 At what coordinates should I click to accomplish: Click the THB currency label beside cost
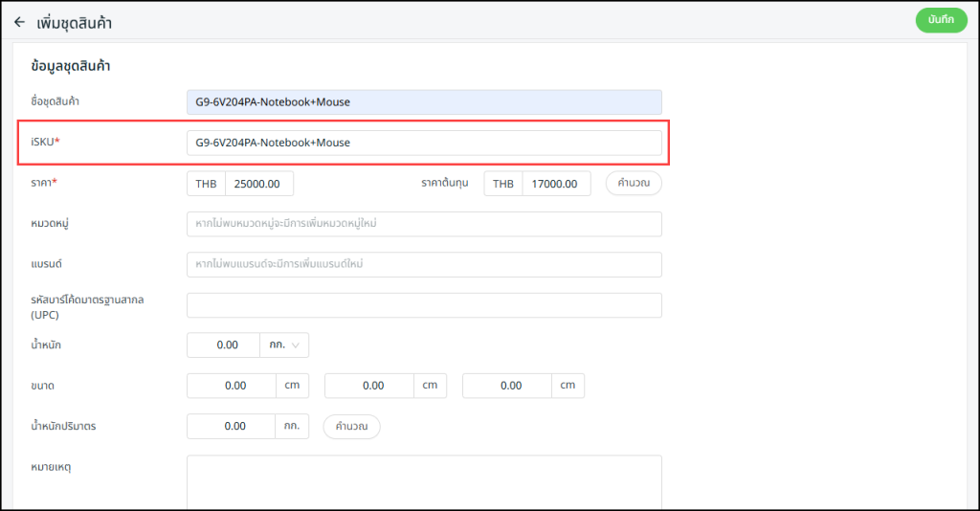(503, 184)
